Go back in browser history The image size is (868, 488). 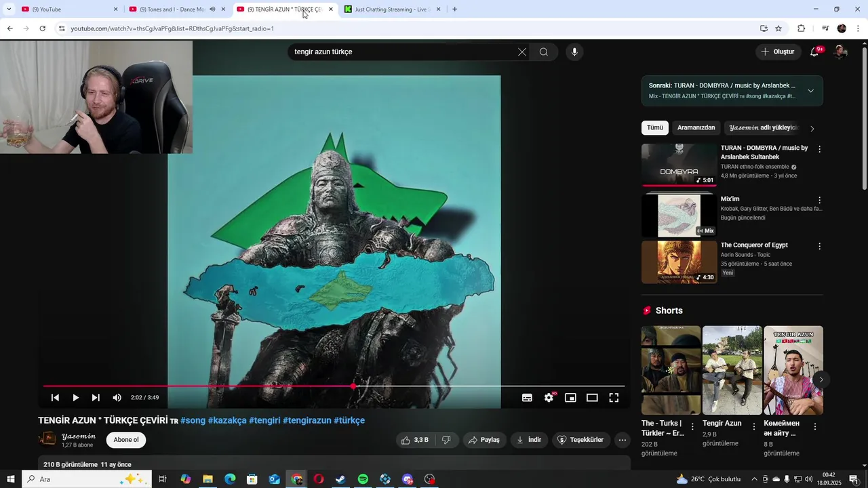pos(9,28)
